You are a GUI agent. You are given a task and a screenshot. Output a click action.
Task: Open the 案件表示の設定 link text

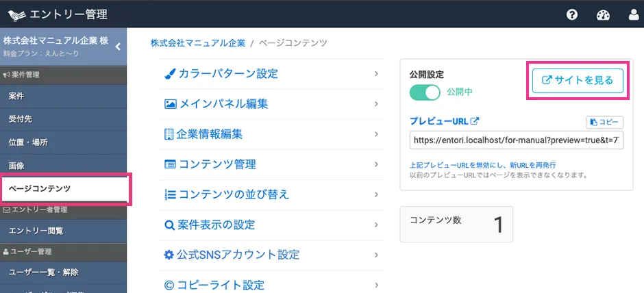(216, 225)
